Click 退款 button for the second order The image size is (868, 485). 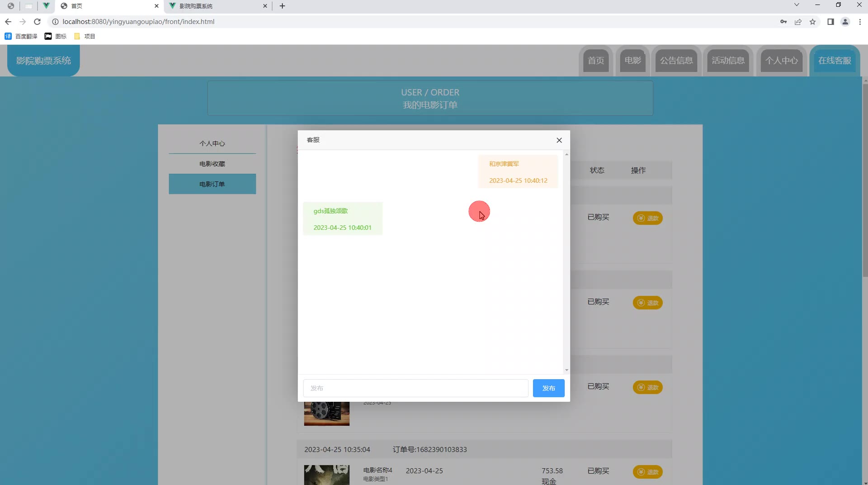(648, 303)
